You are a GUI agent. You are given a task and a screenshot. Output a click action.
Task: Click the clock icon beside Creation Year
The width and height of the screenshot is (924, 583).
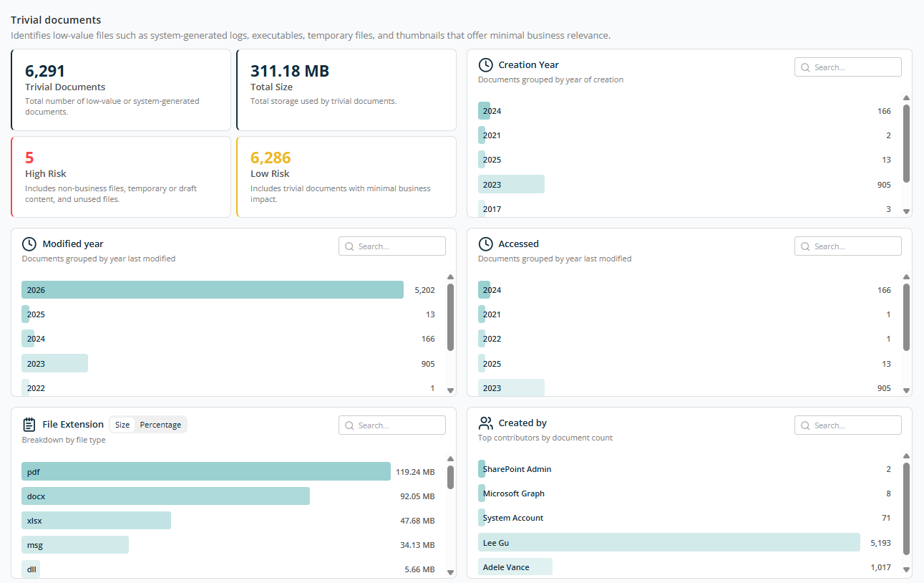tap(485, 65)
